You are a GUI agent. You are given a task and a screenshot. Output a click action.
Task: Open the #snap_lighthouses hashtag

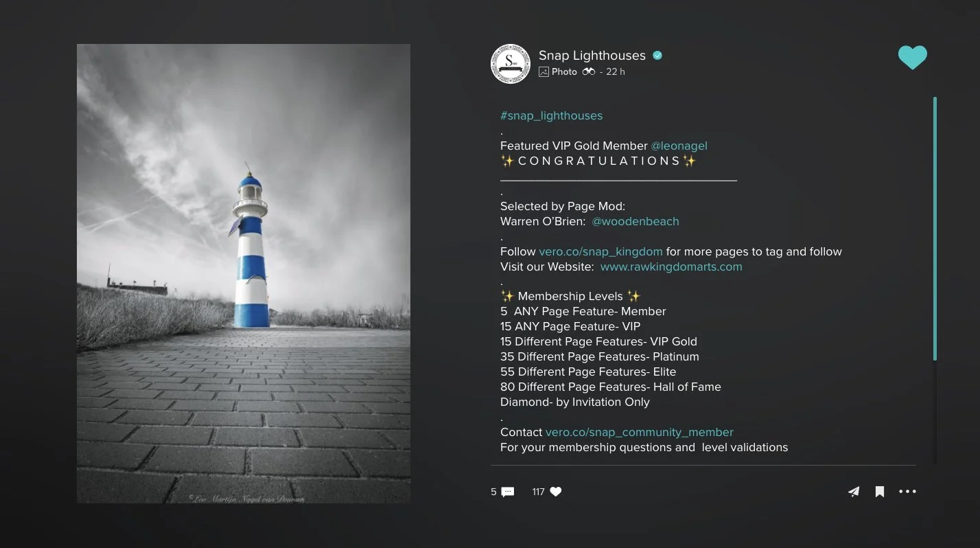click(x=552, y=115)
